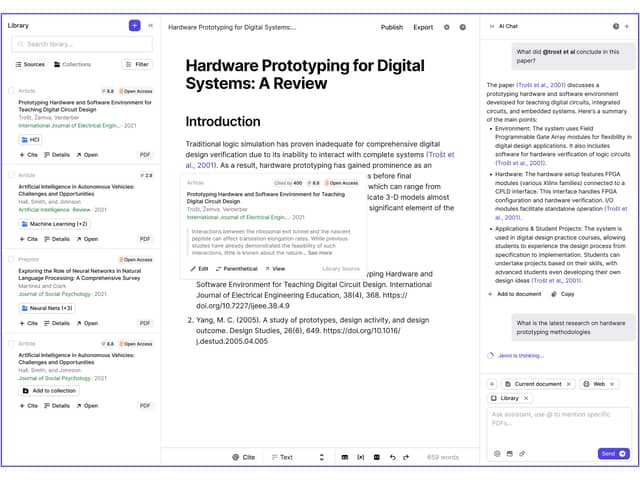Open the Machine Learning tagged article
This screenshot has height=480, width=640.
coord(87,239)
